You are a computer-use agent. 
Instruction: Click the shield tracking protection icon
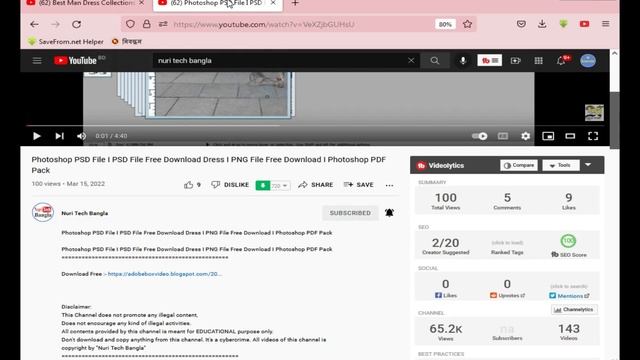[130, 24]
